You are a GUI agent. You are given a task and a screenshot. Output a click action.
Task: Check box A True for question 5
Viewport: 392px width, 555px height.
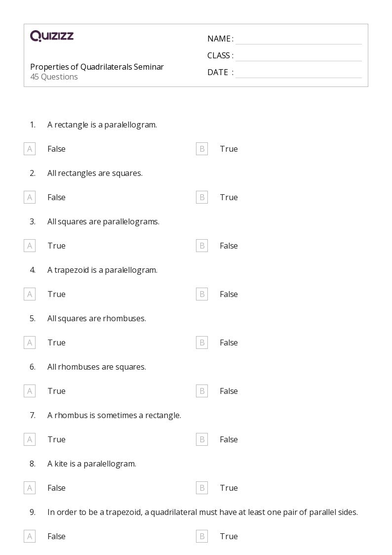tap(30, 342)
